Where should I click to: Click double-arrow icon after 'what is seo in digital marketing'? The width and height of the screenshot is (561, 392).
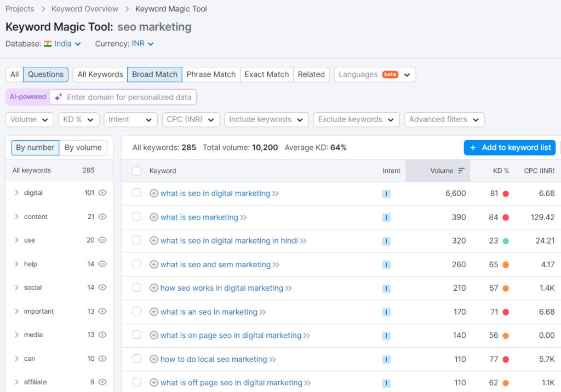coord(276,194)
